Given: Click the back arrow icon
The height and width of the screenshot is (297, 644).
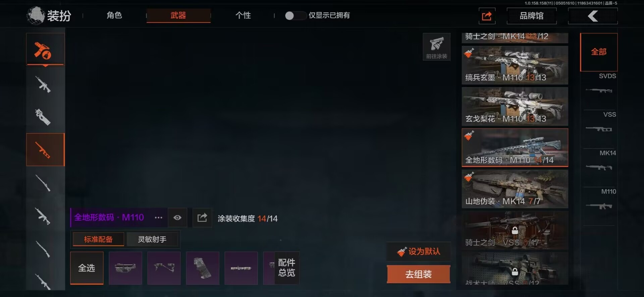Looking at the screenshot, I should 593,16.
